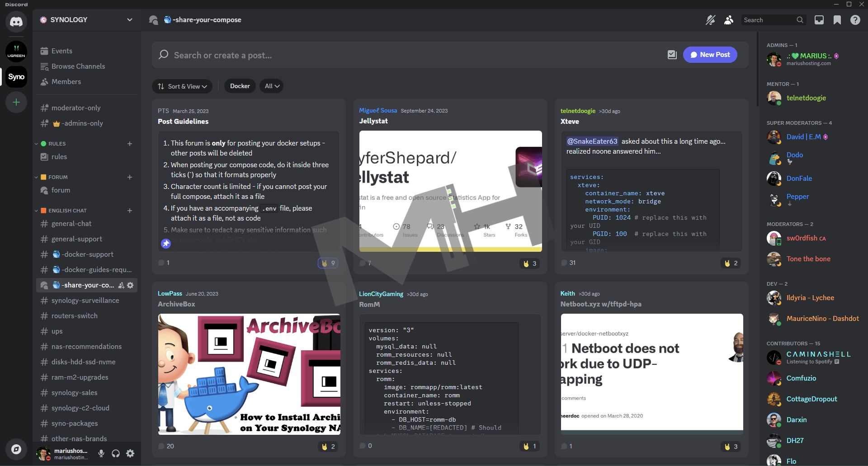
Task: Open Sort & View dropdown
Action: click(x=182, y=86)
